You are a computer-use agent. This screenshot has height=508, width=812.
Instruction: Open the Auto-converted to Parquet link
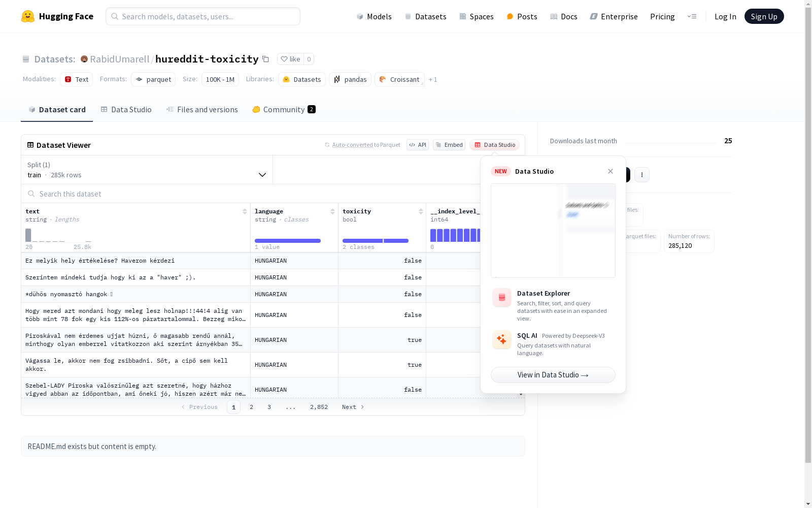352,145
